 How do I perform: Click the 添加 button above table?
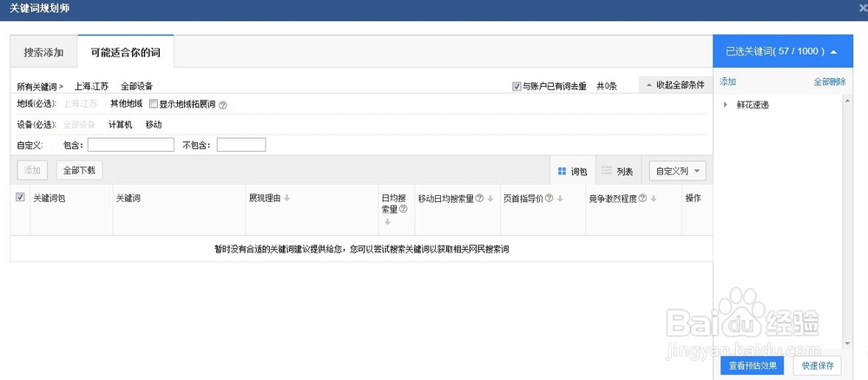[33, 170]
